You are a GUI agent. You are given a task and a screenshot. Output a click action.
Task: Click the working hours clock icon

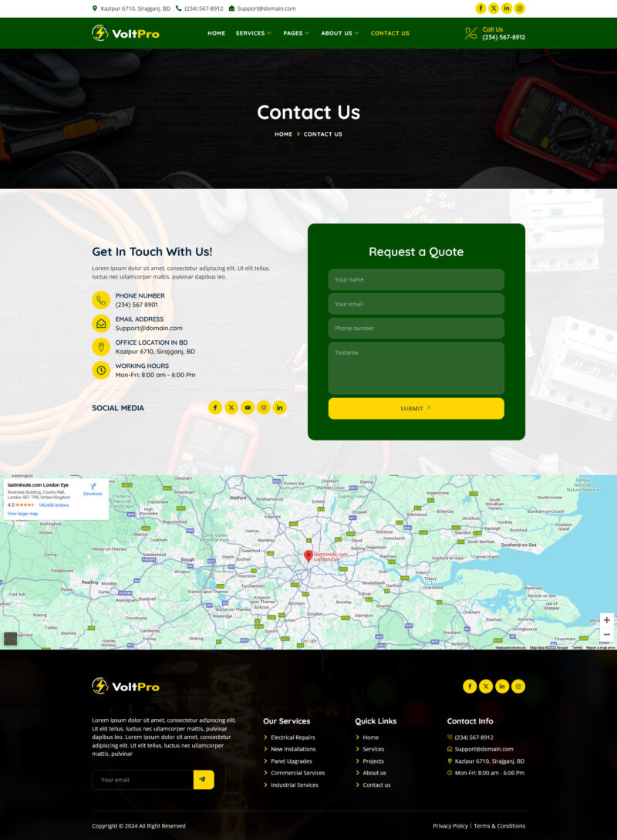(x=101, y=370)
